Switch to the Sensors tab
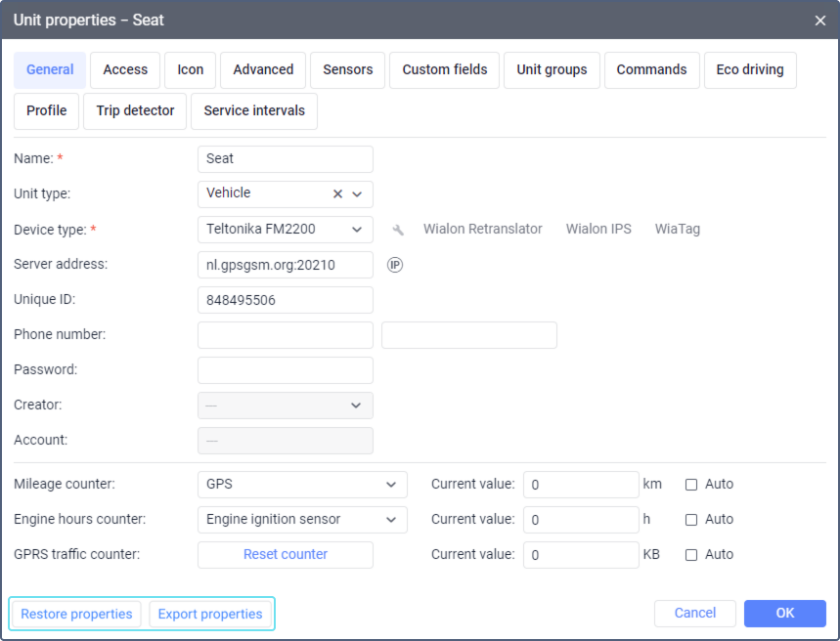 (348, 70)
